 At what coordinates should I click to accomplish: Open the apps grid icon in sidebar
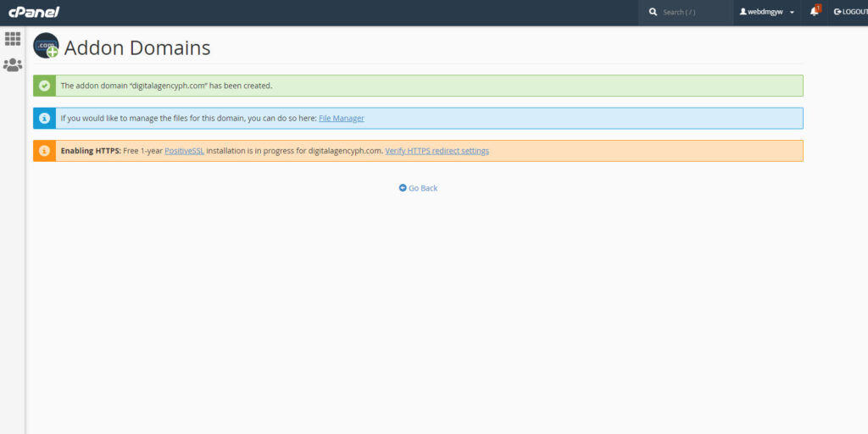click(x=12, y=39)
